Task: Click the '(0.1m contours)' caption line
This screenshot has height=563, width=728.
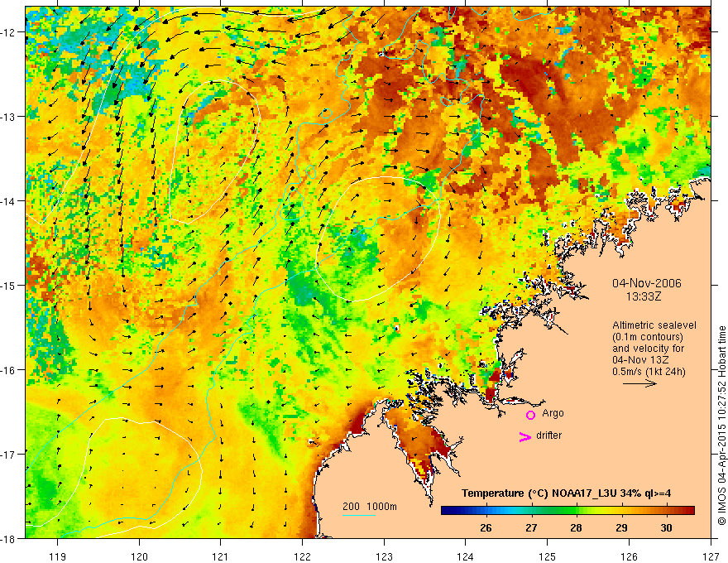Action: coord(648,337)
